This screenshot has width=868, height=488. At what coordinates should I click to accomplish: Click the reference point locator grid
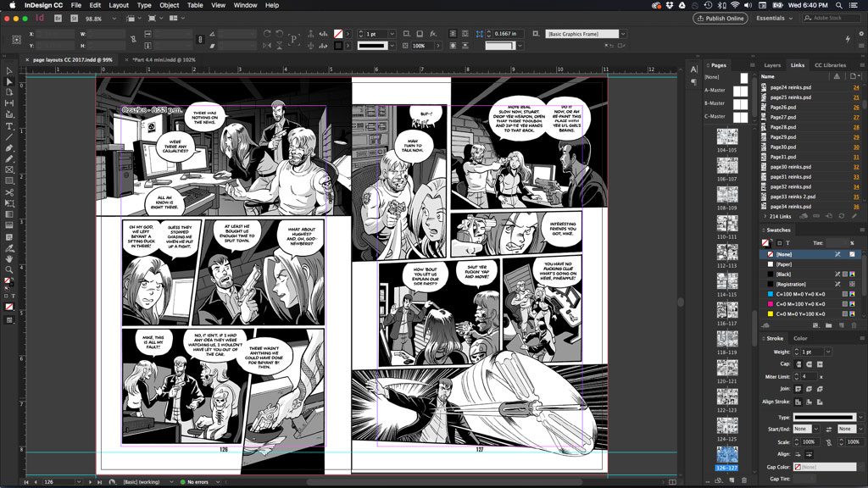pos(17,40)
